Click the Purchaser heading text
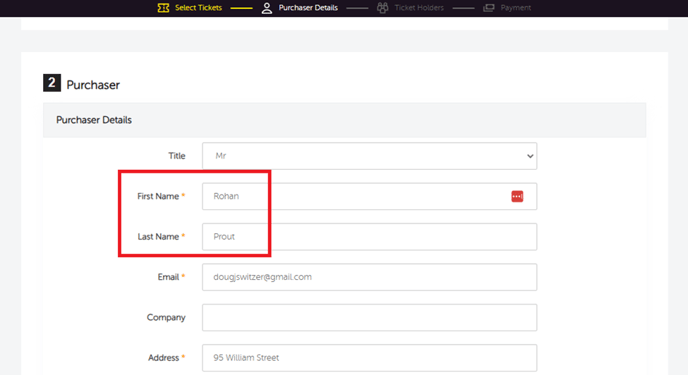The image size is (688, 375). coord(93,85)
